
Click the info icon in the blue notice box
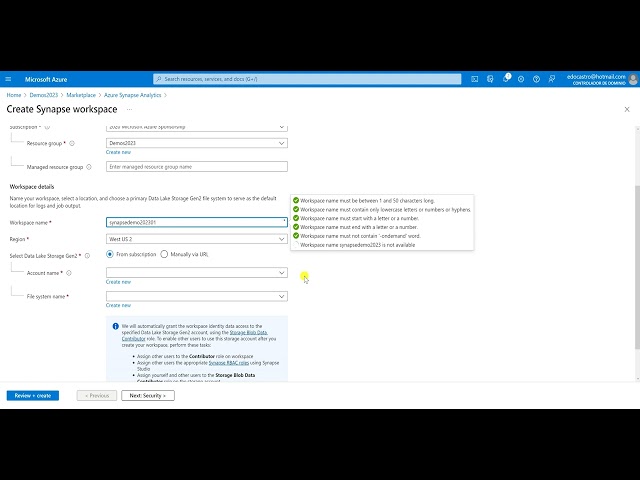click(x=116, y=327)
